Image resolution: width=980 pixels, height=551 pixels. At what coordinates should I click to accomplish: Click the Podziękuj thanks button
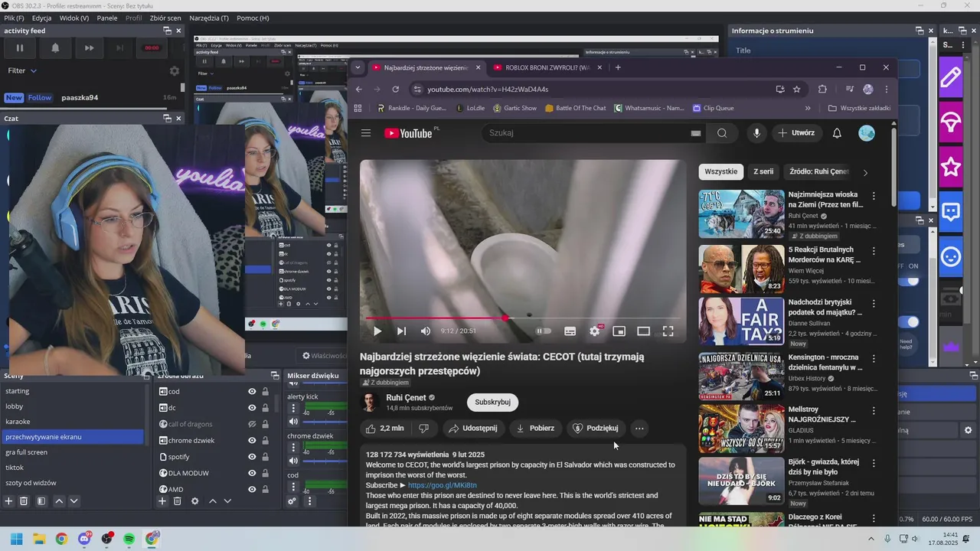[596, 429]
